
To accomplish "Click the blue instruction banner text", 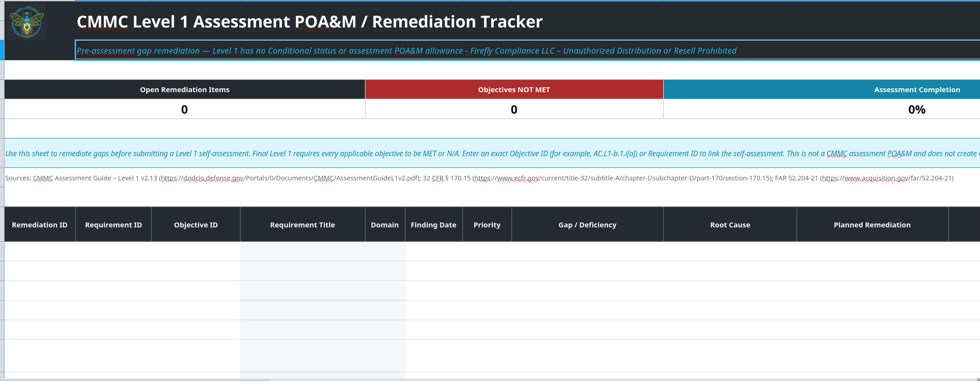I will (492, 153).
